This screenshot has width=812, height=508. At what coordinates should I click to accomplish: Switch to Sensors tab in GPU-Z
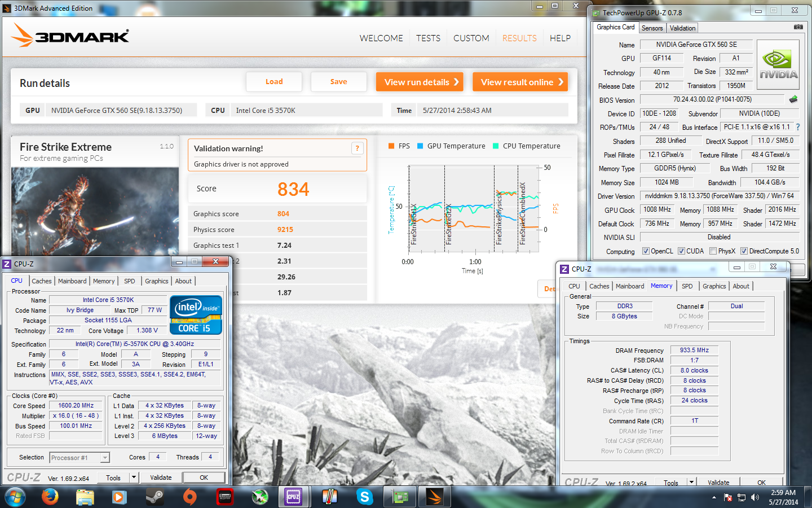(x=652, y=28)
